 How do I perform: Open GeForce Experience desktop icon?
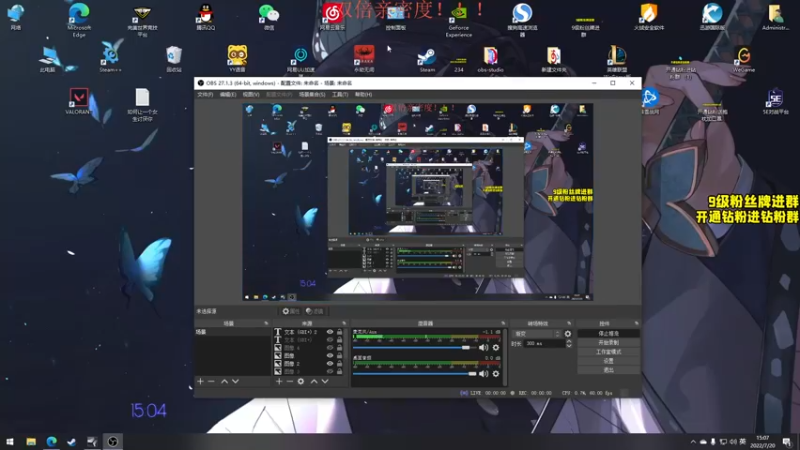(x=459, y=19)
